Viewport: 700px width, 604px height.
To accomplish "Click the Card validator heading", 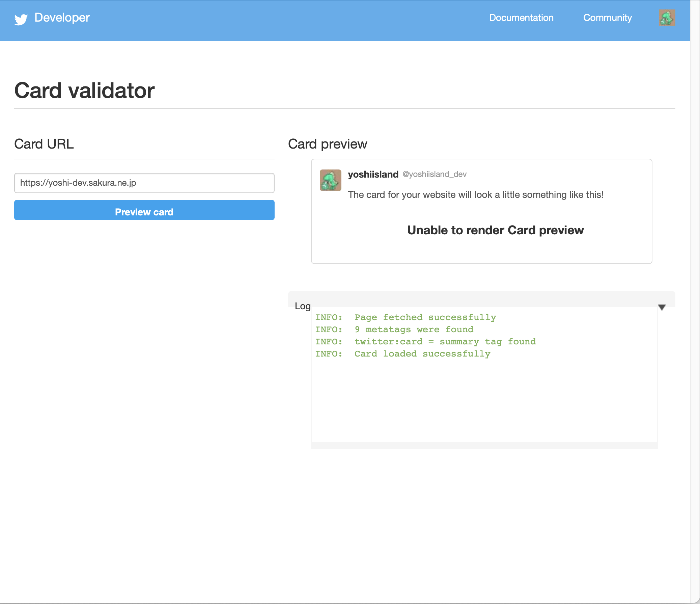I will click(84, 90).
